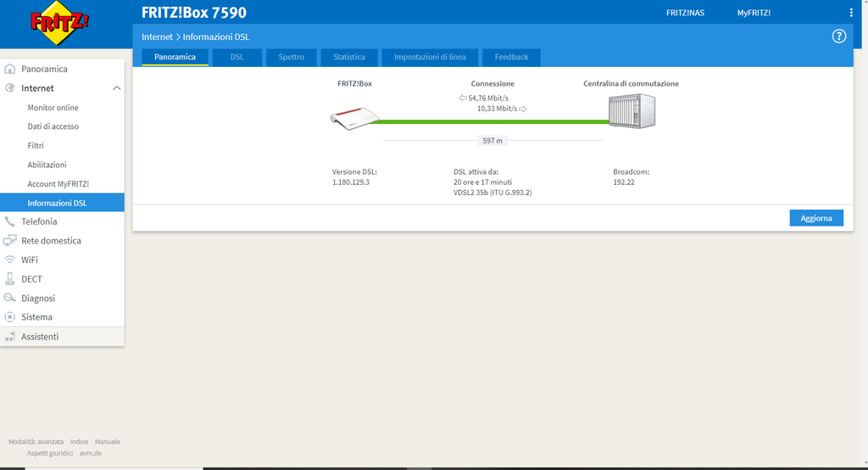Open the Feedback tab
This screenshot has height=470, width=868.
click(511, 57)
